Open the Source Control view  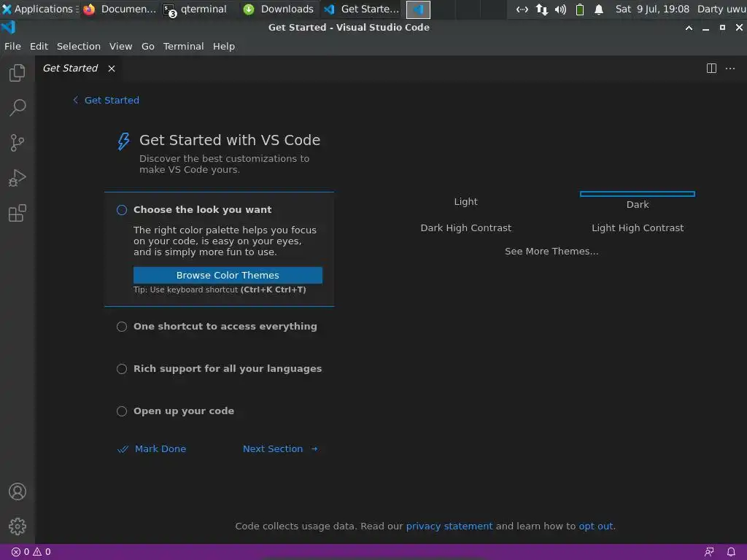click(x=18, y=142)
